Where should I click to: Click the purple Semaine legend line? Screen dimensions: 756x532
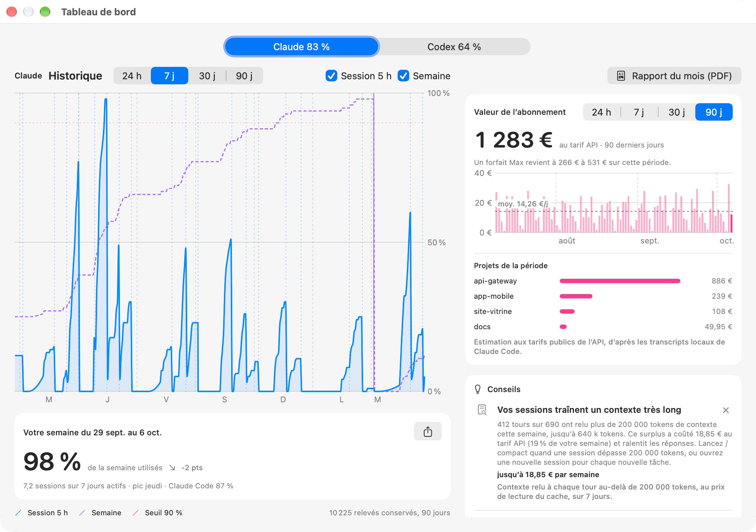pyautogui.click(x=82, y=513)
